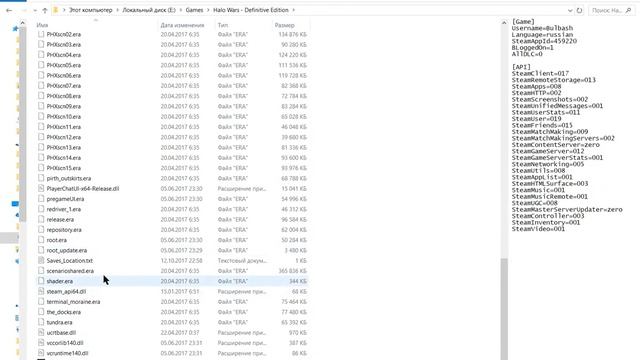Screen dimensions: 640x360
Task: Select PHXscn04.era file name
Action: 64,55
